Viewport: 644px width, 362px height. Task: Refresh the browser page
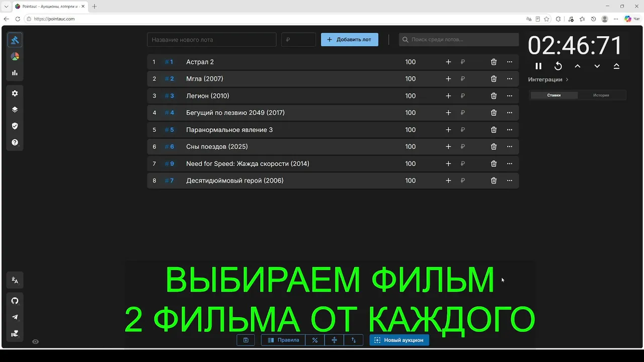(x=18, y=19)
